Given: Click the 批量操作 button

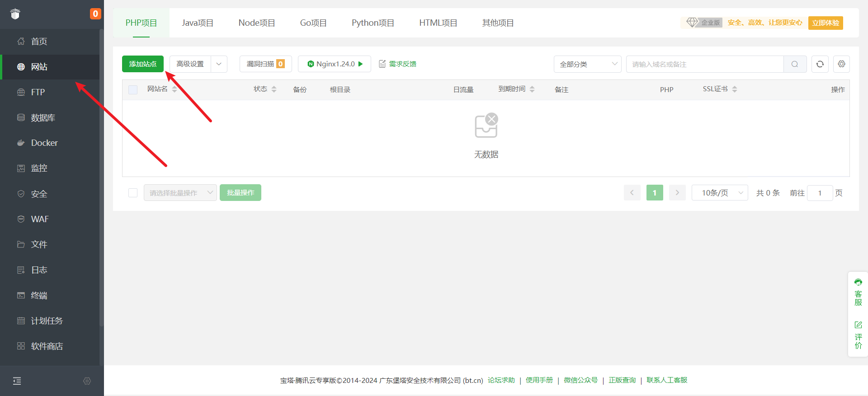Looking at the screenshot, I should click(241, 193).
